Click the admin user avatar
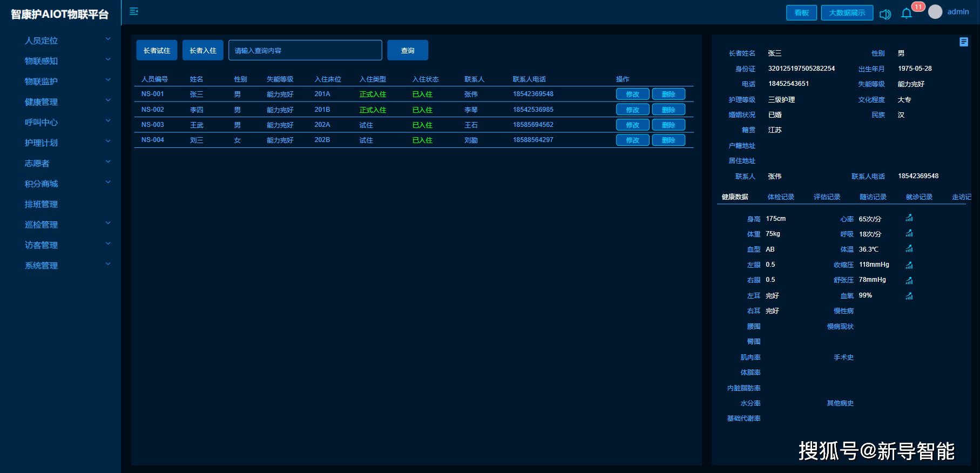Viewport: 980px width, 473px height. point(935,12)
